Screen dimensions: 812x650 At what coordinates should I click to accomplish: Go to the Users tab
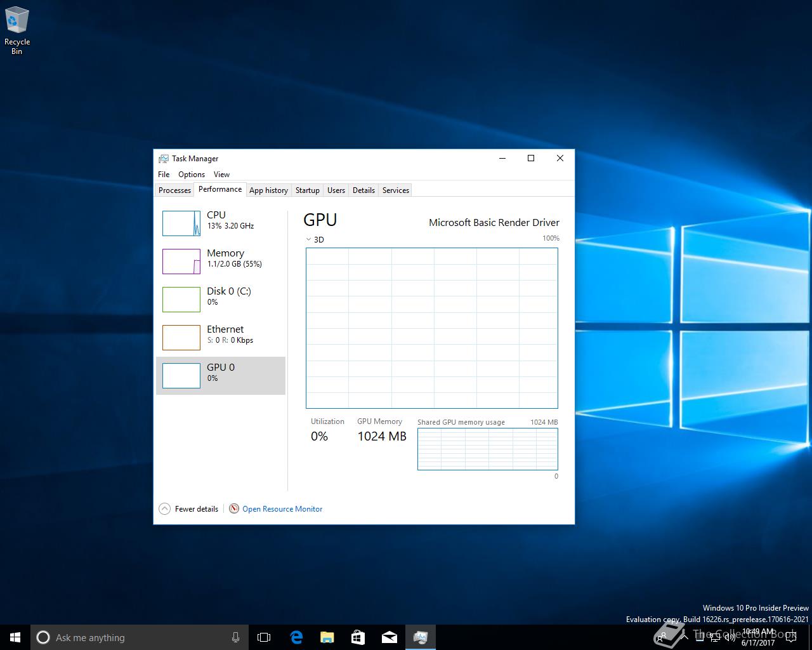pyautogui.click(x=336, y=190)
